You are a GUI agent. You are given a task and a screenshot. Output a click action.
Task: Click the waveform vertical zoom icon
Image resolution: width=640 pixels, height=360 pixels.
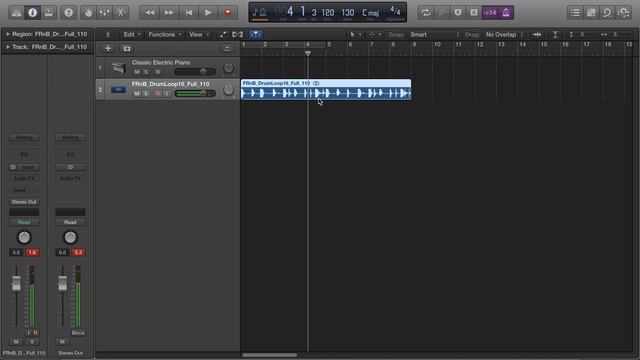(537, 35)
